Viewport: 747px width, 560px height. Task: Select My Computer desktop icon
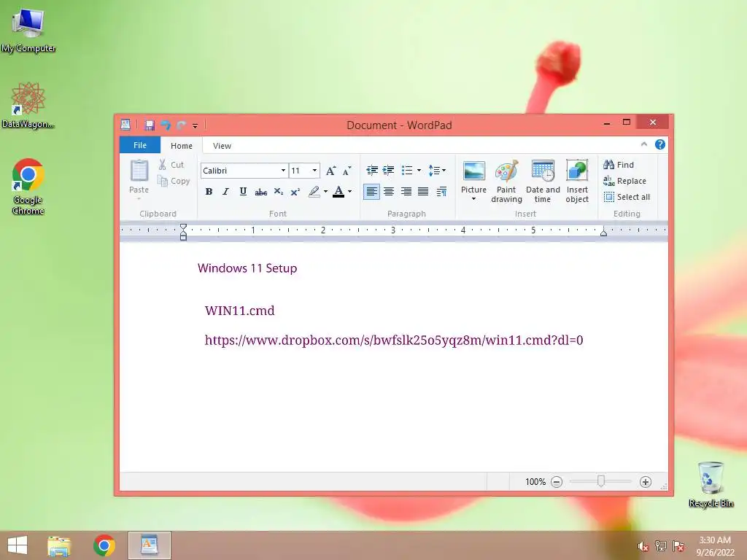(28, 30)
